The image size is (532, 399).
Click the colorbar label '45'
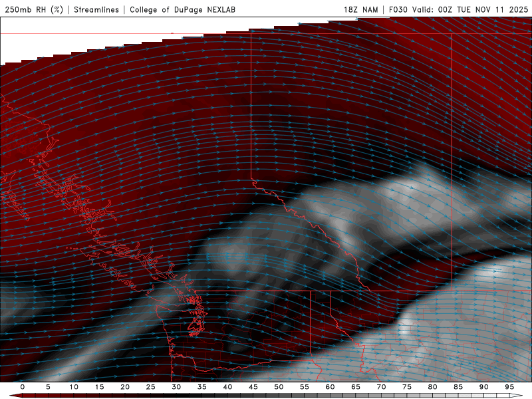tap(253, 387)
